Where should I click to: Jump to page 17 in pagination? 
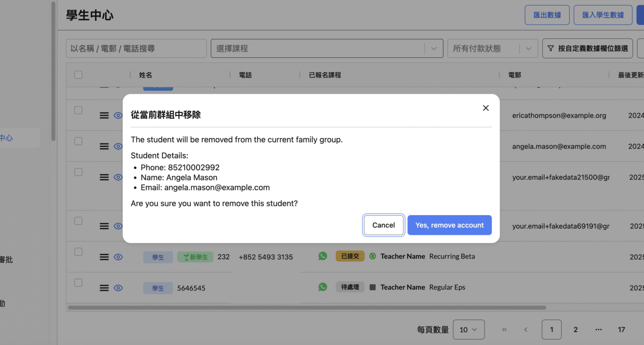[x=621, y=330]
